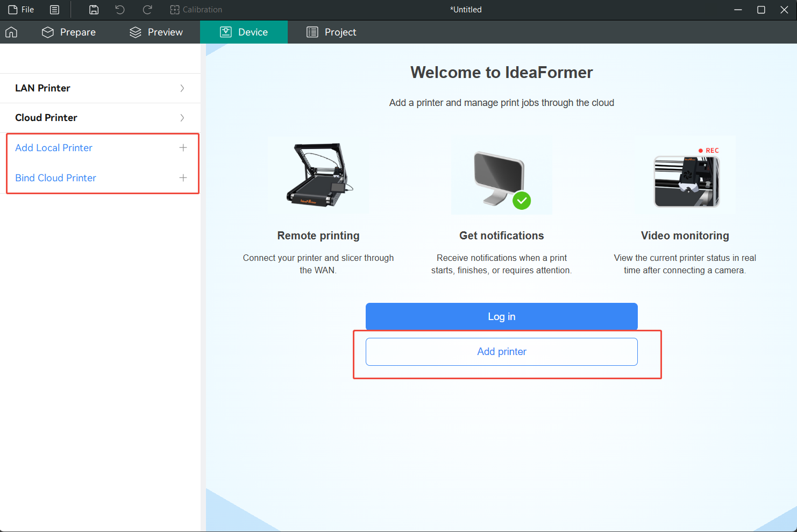Image resolution: width=797 pixels, height=532 pixels.
Task: Click the undo arrow icon
Action: [x=120, y=10]
